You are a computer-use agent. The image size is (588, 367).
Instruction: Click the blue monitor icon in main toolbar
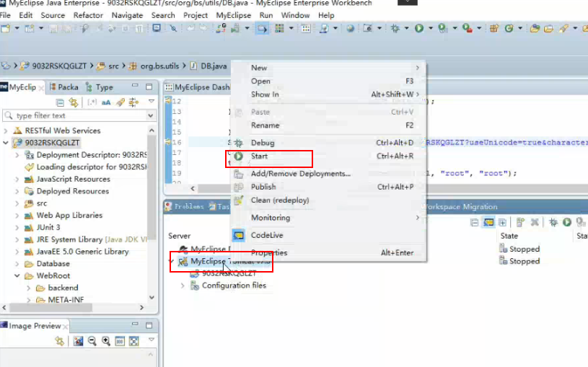(157, 28)
